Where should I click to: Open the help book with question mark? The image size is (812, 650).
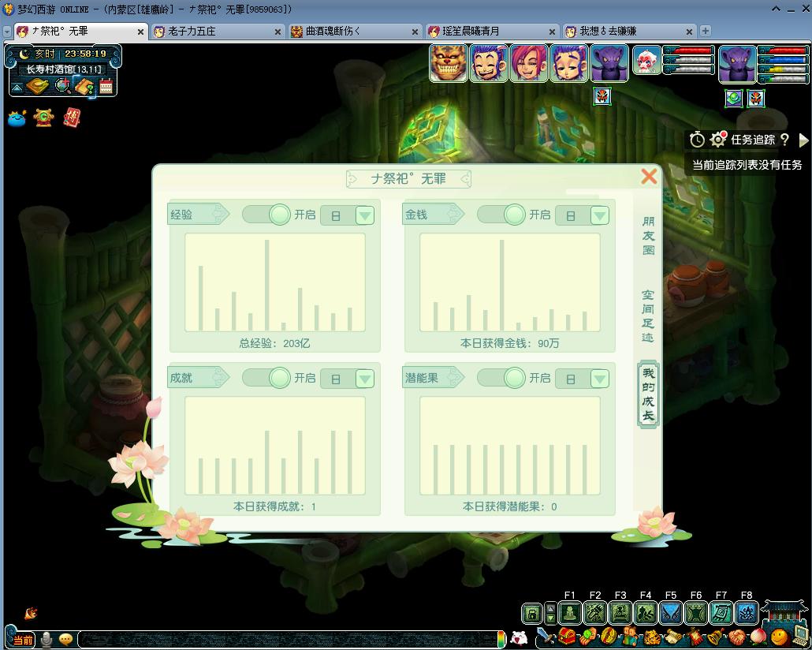pos(84,86)
